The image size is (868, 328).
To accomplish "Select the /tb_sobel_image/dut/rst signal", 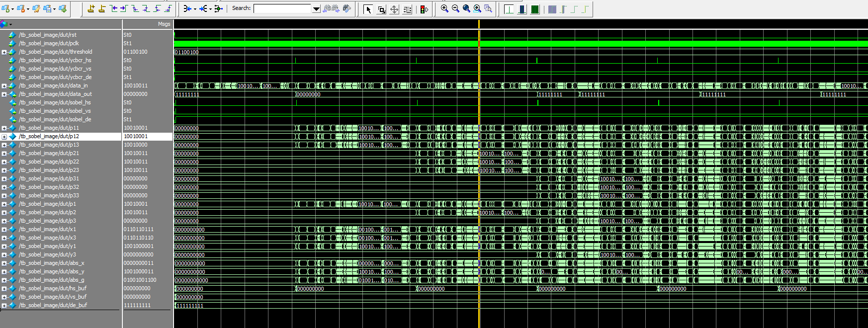I will pyautogui.click(x=48, y=35).
